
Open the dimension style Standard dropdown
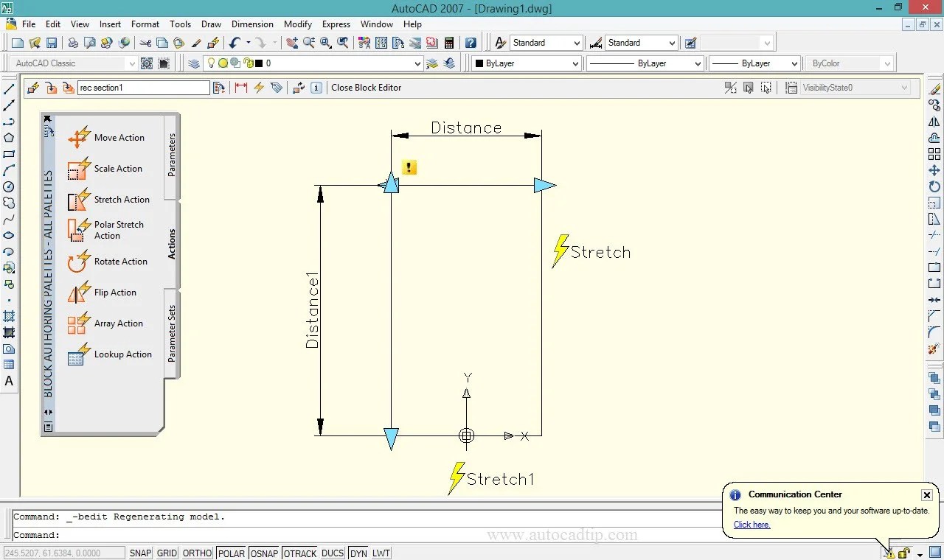tap(641, 43)
